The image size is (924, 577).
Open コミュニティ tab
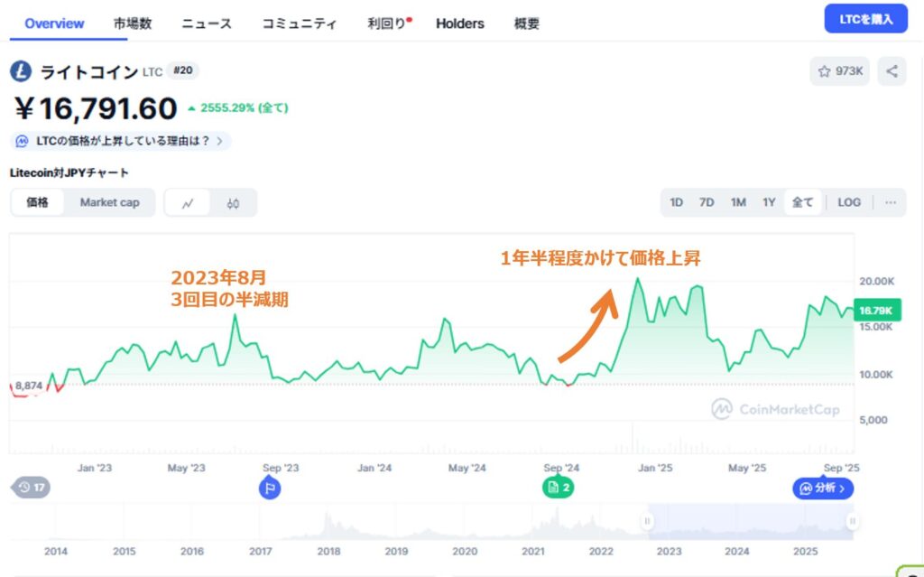[299, 23]
